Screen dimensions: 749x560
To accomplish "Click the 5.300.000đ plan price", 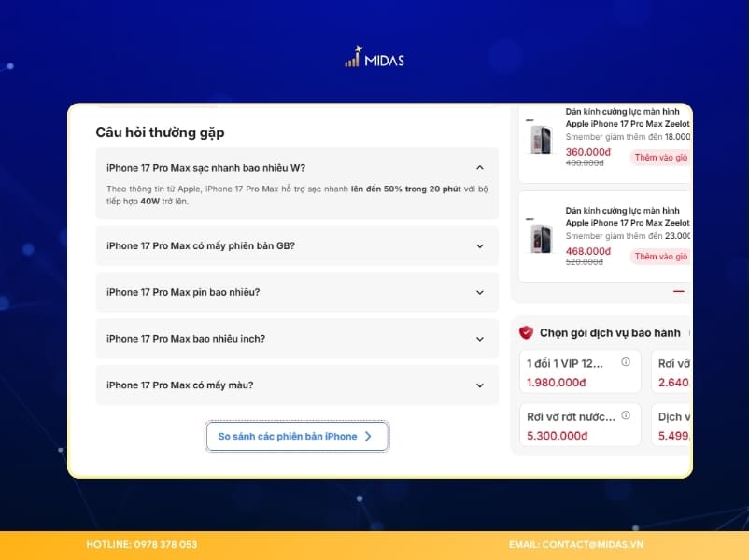I will click(557, 436).
